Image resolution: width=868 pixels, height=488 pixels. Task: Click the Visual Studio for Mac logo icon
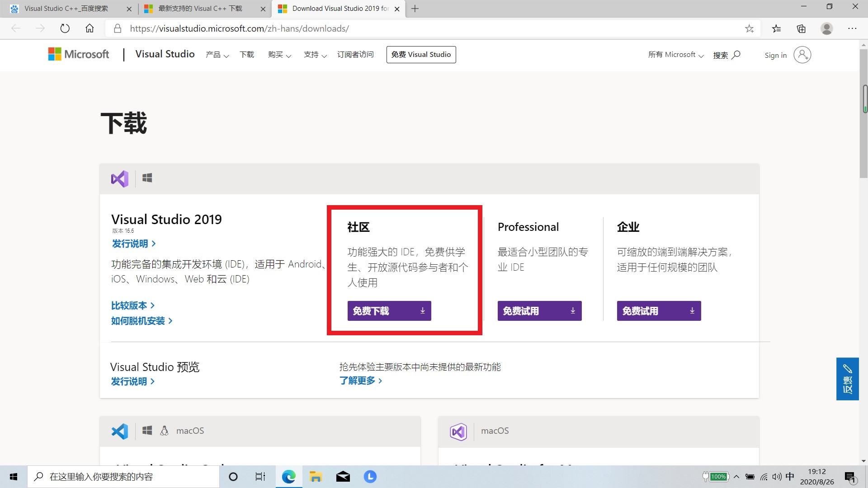(x=458, y=431)
